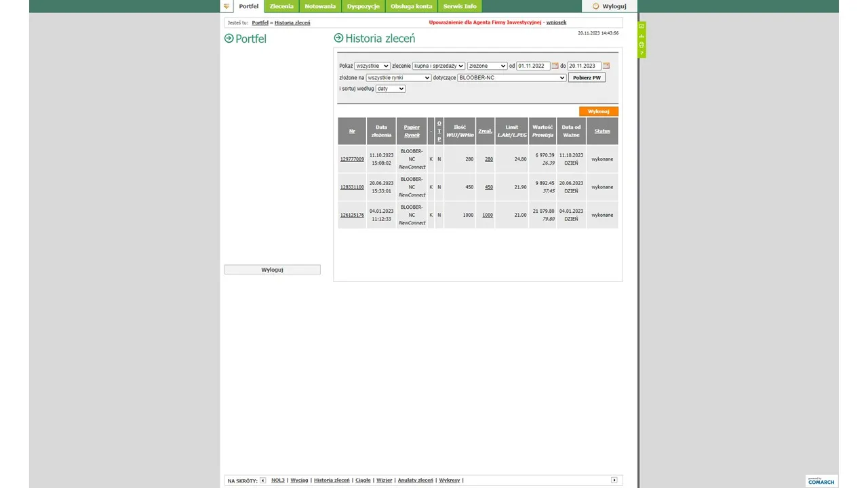
Task: Click the Portfel breadcrumb link
Action: pos(260,23)
